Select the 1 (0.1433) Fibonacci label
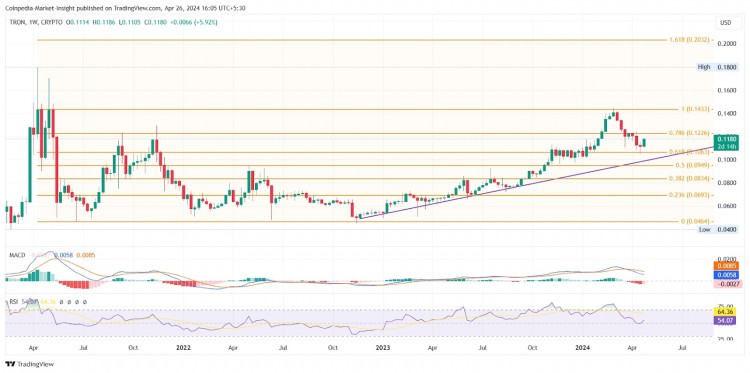This screenshot has height=373, width=750. tap(695, 110)
